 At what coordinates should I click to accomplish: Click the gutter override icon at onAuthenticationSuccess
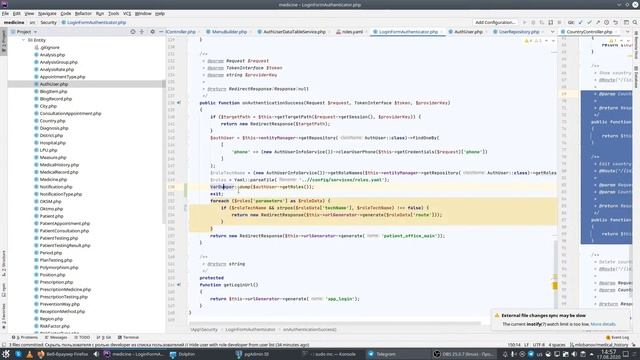[179, 103]
